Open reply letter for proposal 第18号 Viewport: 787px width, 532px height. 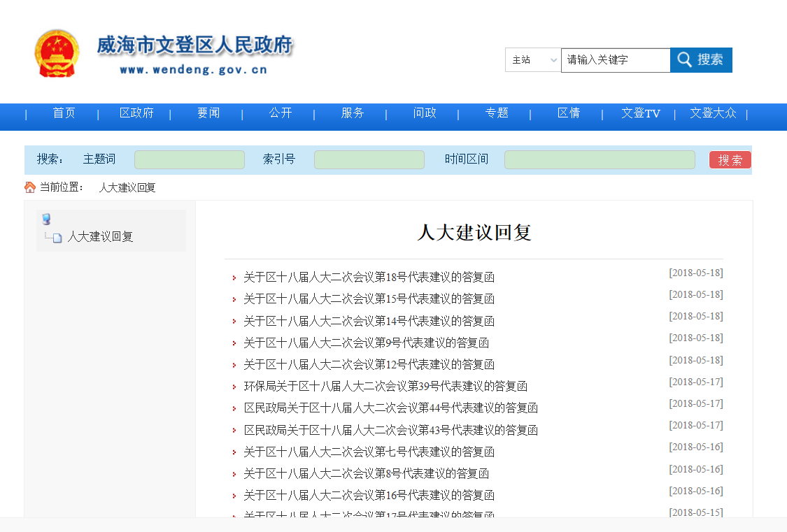click(x=369, y=278)
